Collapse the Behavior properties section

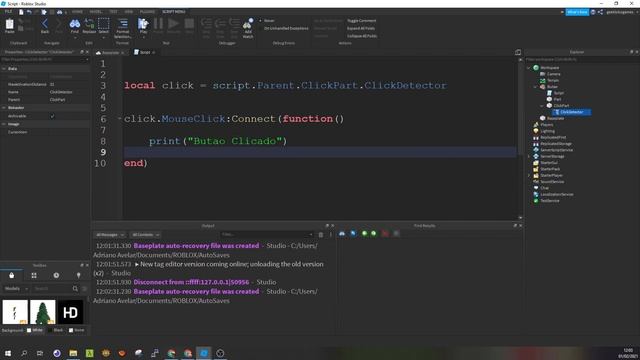coord(4,108)
